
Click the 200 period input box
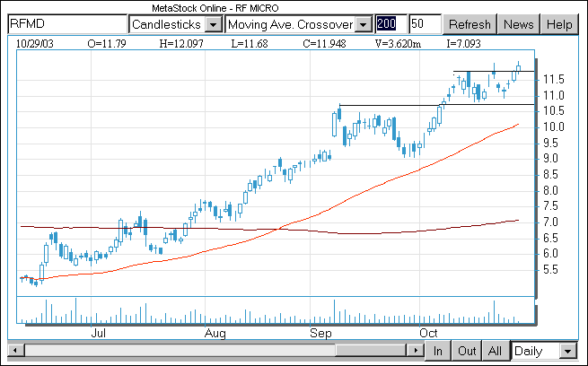click(391, 24)
